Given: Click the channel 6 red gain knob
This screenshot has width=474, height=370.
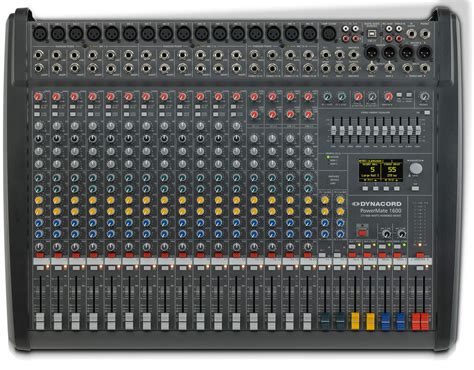Looking at the screenshot, I should pos(128,97).
